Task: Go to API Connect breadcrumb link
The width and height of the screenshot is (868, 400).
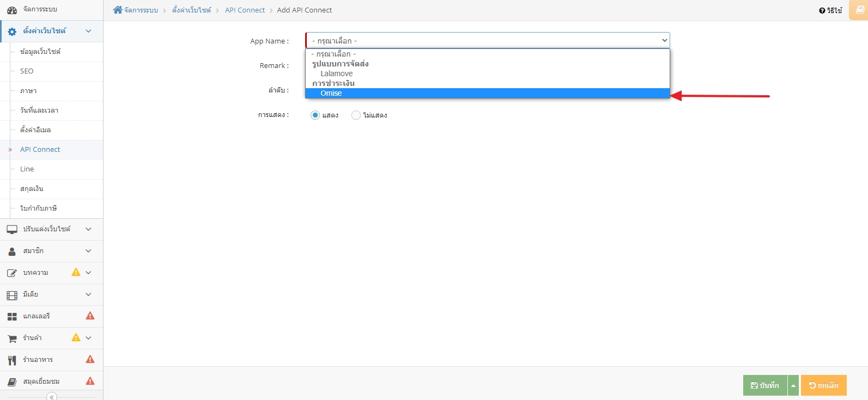Action: click(245, 10)
